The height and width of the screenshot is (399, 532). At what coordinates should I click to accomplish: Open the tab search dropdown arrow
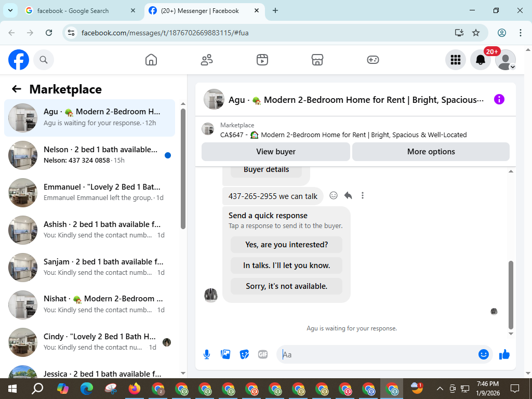10,10
